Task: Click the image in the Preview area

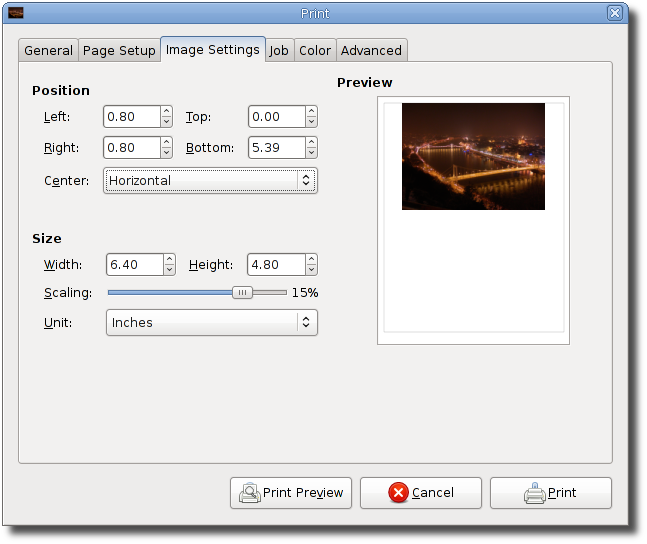Action: pos(473,156)
